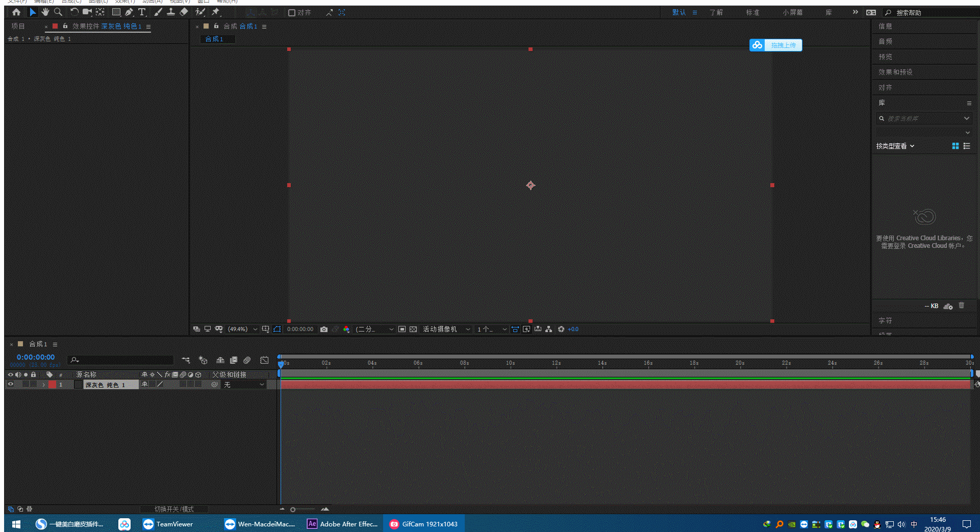This screenshot has width=980, height=532.
Task: Select the Zoom magnifier tool
Action: 58,12
